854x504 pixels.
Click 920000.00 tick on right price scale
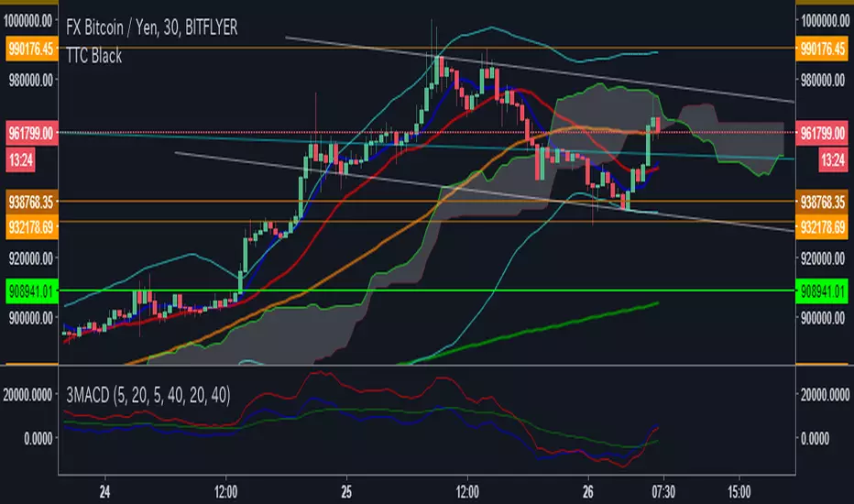pyautogui.click(x=823, y=258)
